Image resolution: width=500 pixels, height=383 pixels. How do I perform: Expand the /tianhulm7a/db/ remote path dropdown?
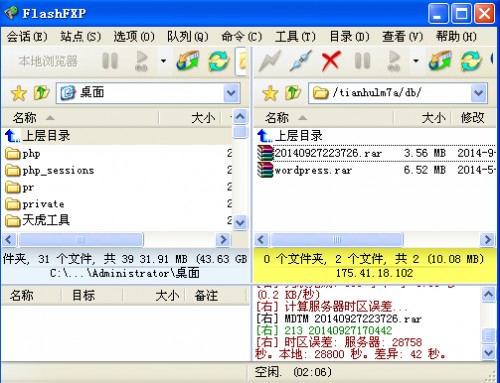(x=479, y=93)
